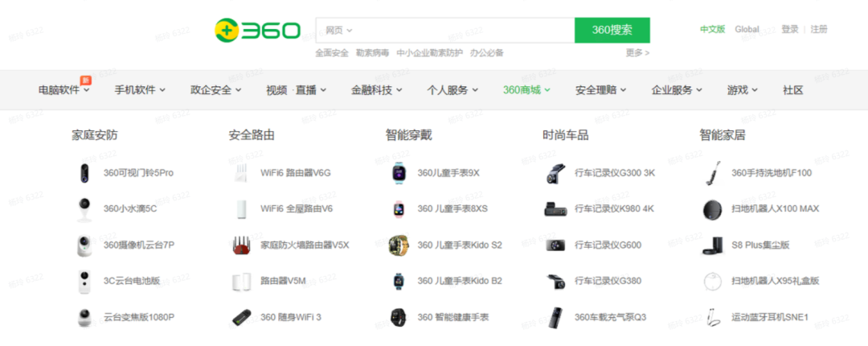The width and height of the screenshot is (868, 346).
Task: Open the 360可视门铃5Pro text link
Action: [x=138, y=173]
